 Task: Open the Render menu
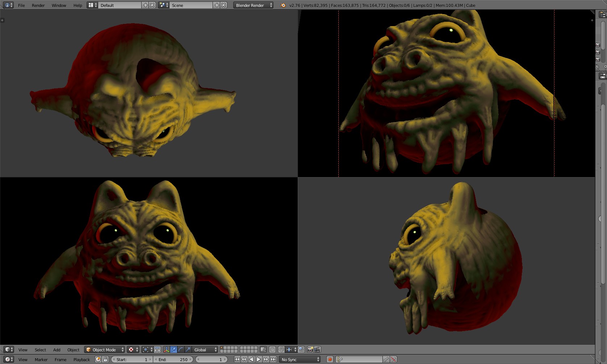38,5
